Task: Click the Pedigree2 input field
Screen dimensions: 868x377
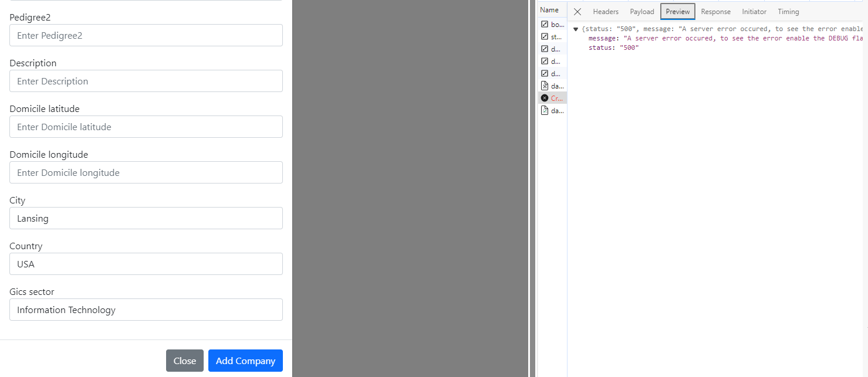Action: pyautogui.click(x=146, y=35)
